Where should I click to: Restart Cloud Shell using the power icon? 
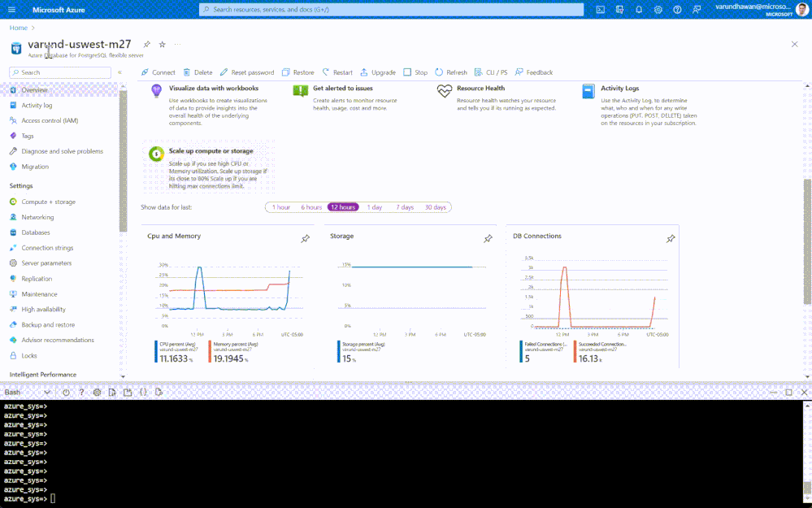66,393
